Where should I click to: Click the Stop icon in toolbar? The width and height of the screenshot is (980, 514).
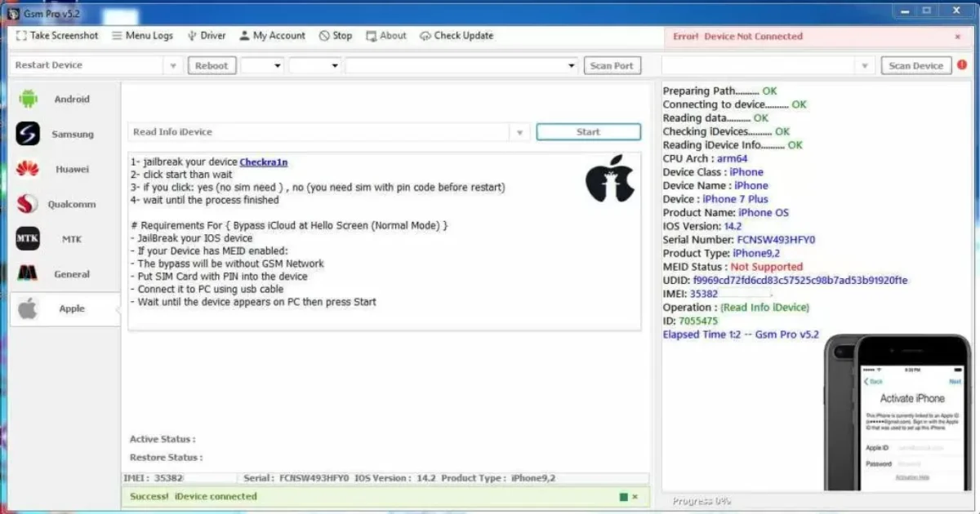[x=324, y=36]
